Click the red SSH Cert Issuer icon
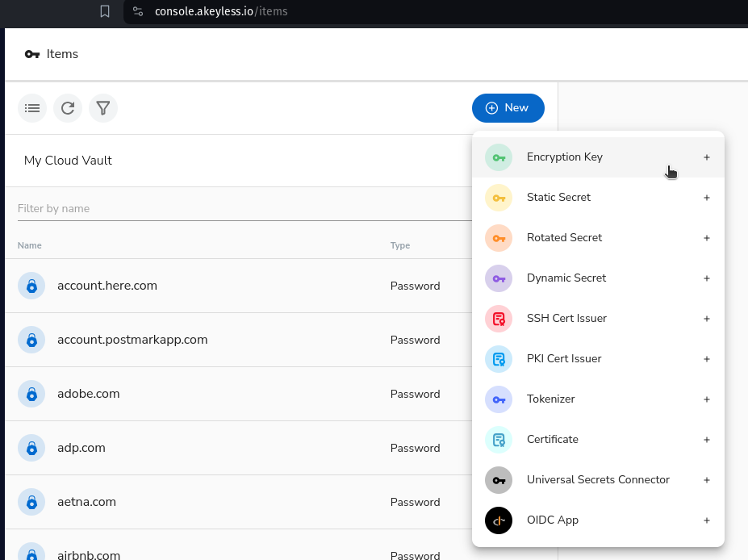 point(499,319)
